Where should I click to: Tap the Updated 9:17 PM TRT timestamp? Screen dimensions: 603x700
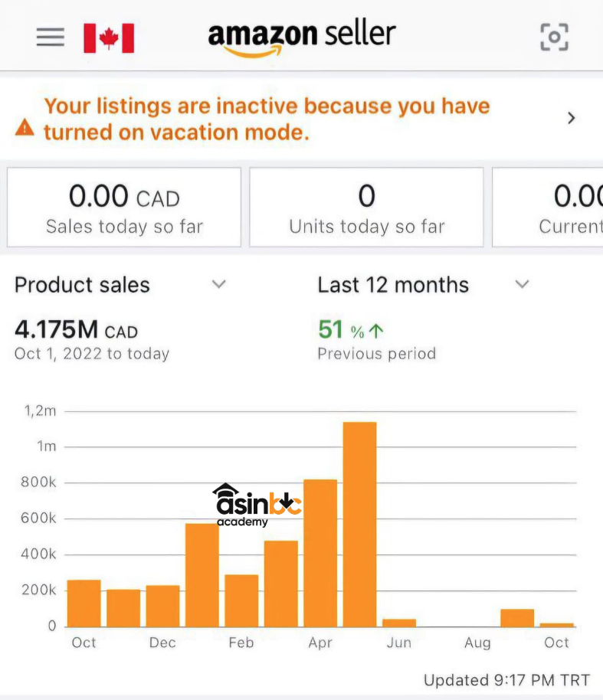[506, 680]
